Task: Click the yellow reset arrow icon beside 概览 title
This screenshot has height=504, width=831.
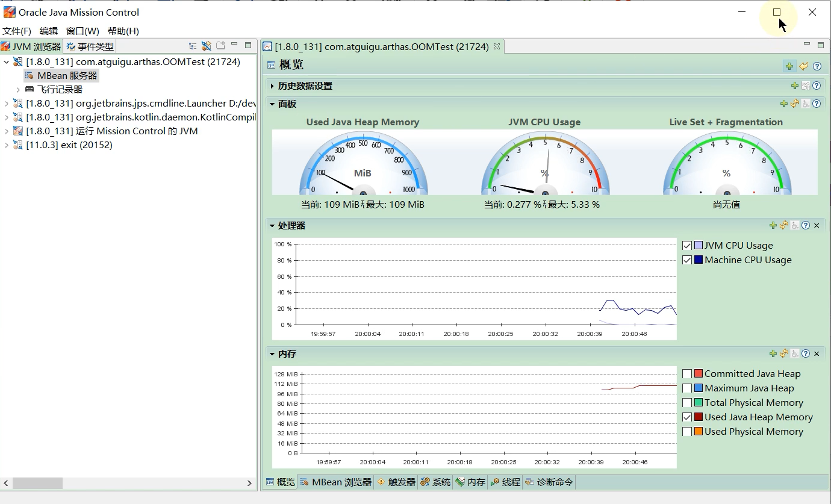Action: (804, 66)
